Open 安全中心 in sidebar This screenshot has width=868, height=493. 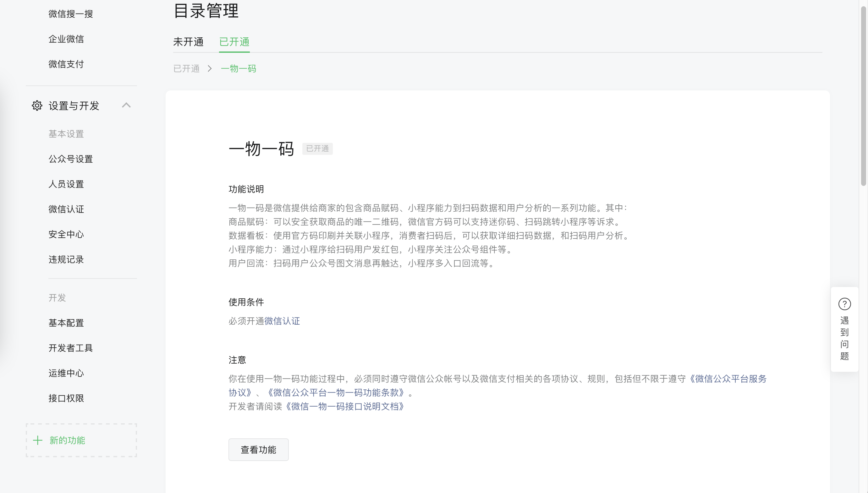(66, 234)
